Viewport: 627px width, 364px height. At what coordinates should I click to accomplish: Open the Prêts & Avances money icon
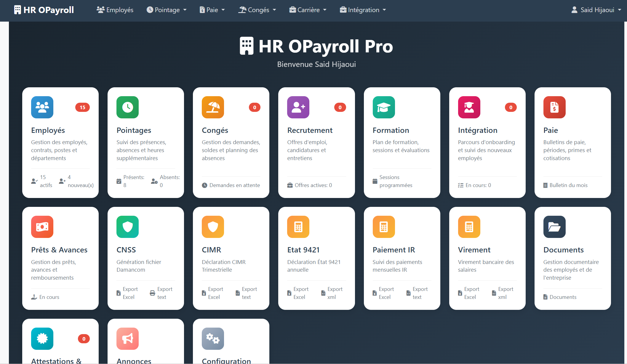click(x=42, y=227)
